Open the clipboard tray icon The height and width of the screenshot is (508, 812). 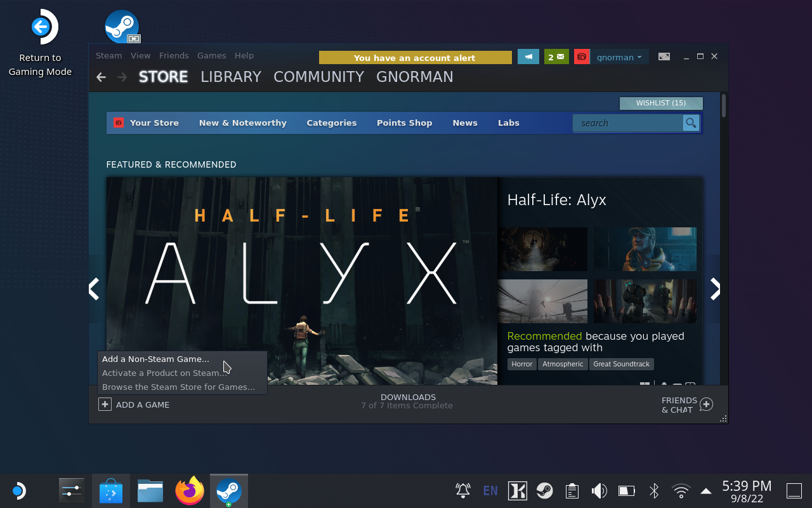[572, 490]
